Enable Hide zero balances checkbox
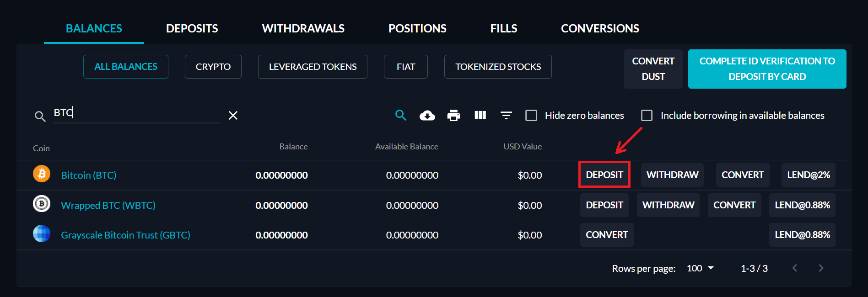868x297 pixels. click(531, 116)
